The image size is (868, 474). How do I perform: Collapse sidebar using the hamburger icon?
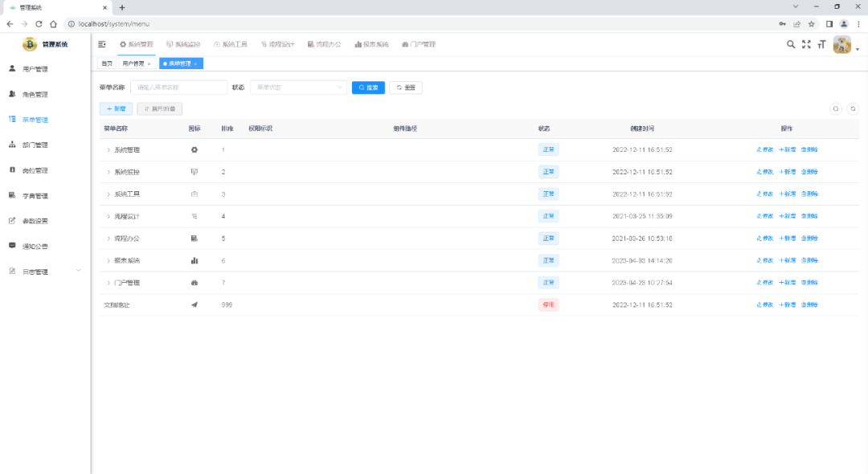tap(100, 45)
